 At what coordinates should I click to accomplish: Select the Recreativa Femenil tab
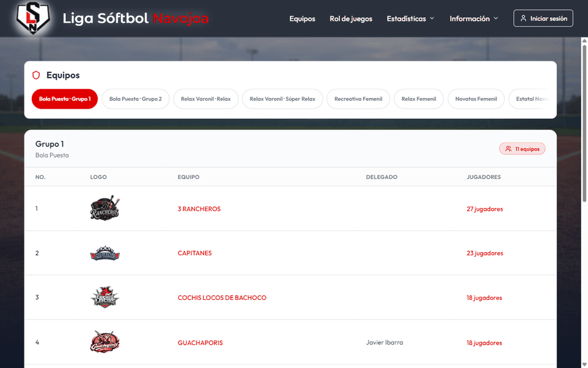pyautogui.click(x=358, y=99)
